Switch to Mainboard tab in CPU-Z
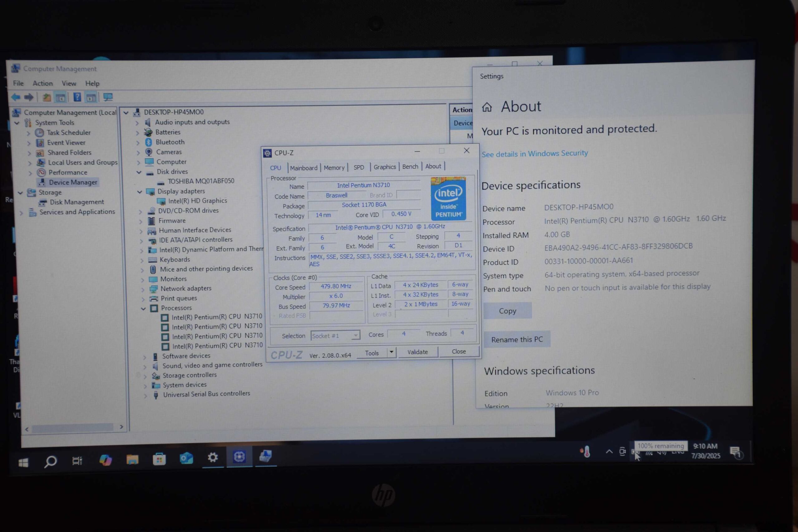Viewport: 798px width, 532px height. coord(304,168)
